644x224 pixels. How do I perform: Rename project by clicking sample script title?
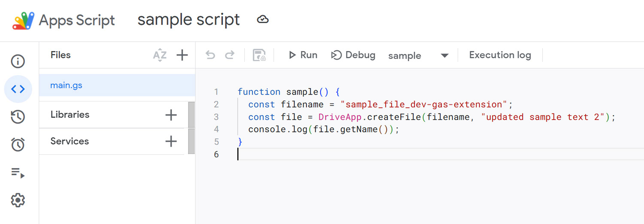point(188,20)
